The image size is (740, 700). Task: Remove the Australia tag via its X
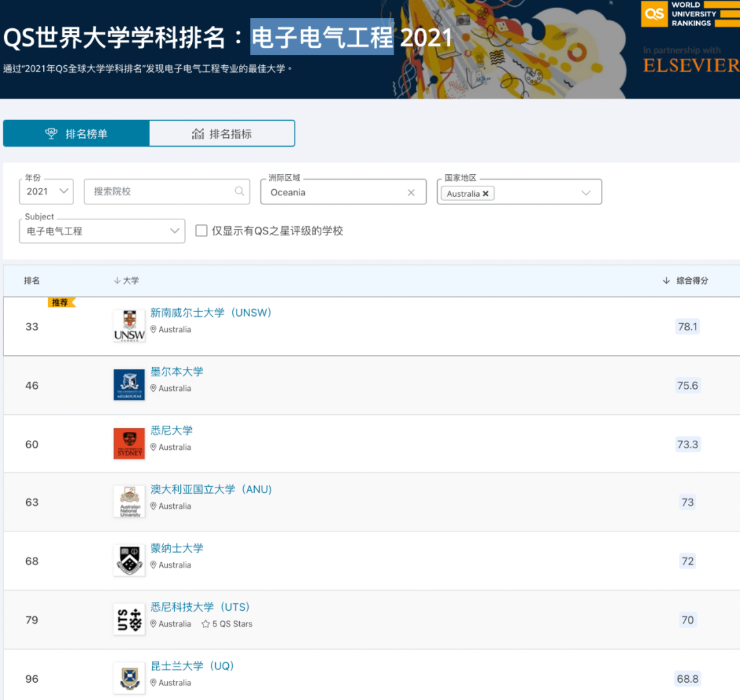(485, 193)
